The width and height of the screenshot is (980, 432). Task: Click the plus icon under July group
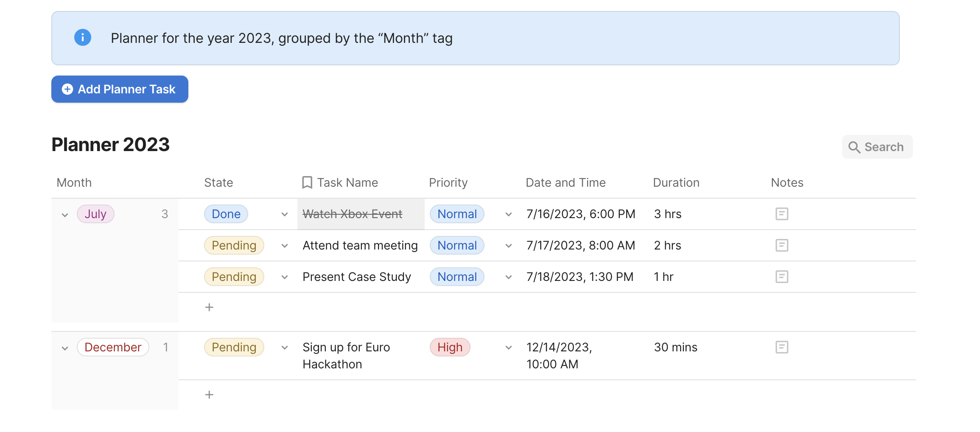tap(209, 307)
